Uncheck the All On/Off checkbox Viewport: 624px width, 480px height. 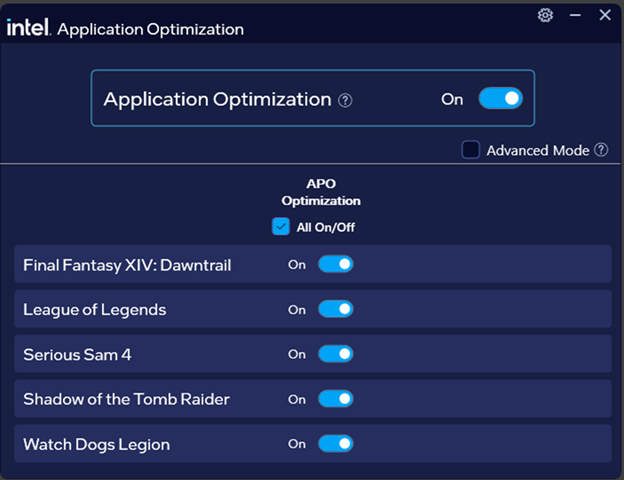281,226
